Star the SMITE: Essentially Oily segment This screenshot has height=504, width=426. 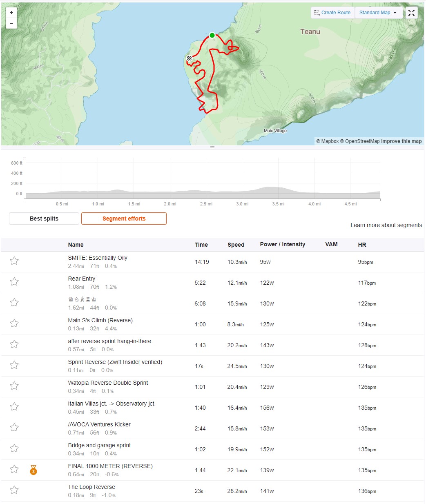click(x=14, y=261)
